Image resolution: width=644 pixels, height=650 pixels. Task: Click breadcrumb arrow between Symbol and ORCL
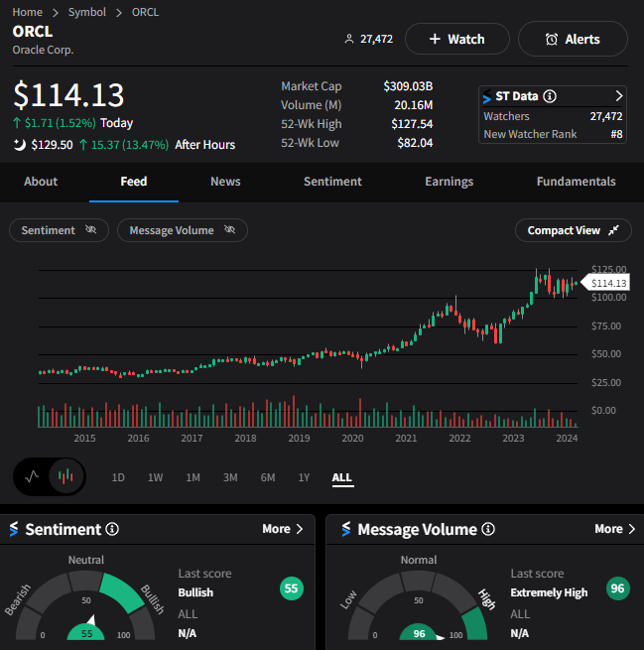119,13
